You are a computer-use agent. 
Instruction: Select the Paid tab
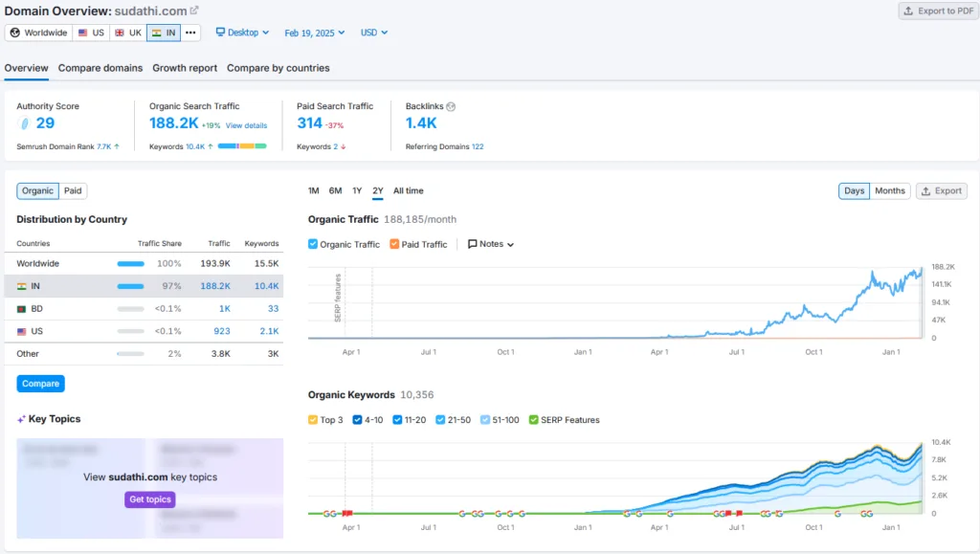(x=73, y=190)
